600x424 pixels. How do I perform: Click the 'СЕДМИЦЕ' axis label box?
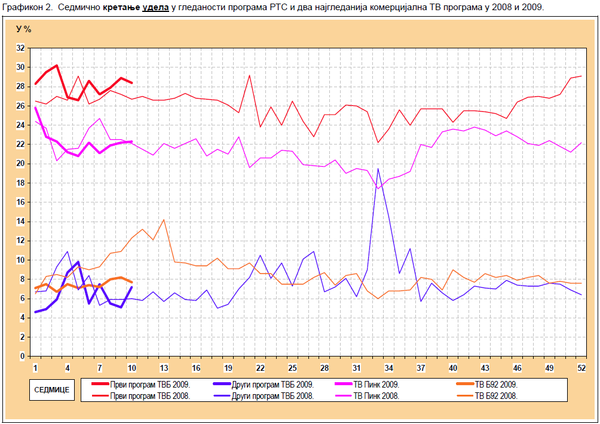[x=52, y=390]
